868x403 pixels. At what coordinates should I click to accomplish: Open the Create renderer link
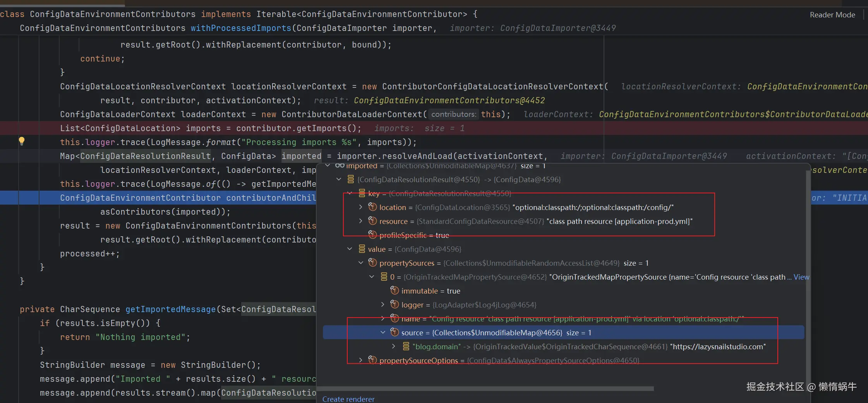(348, 399)
